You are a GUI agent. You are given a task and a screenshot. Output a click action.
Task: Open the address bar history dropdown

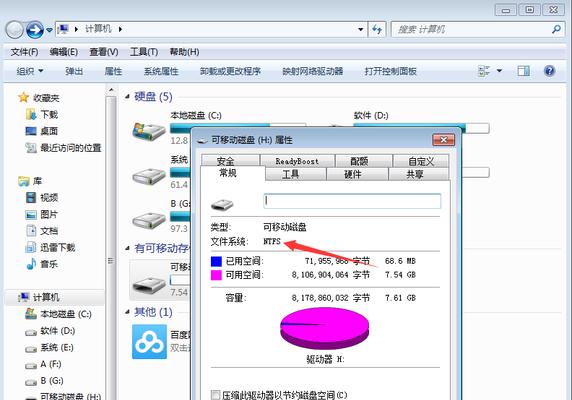click(360, 29)
